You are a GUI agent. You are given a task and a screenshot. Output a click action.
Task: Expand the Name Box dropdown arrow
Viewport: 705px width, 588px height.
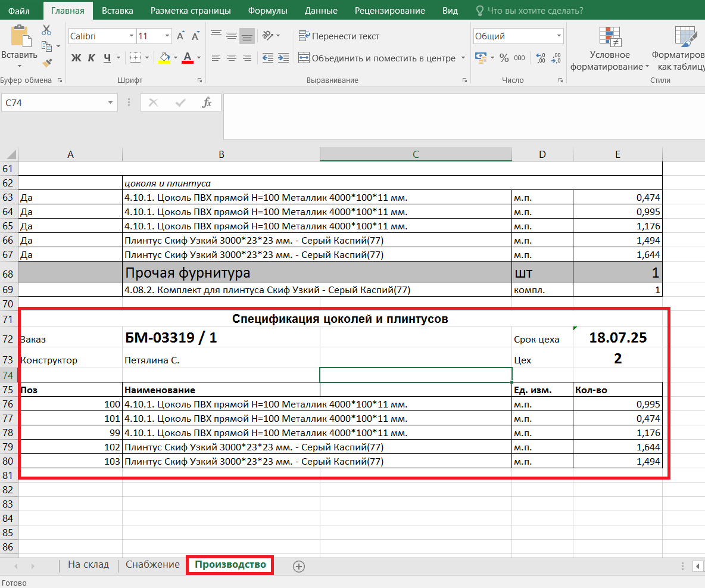coord(111,103)
